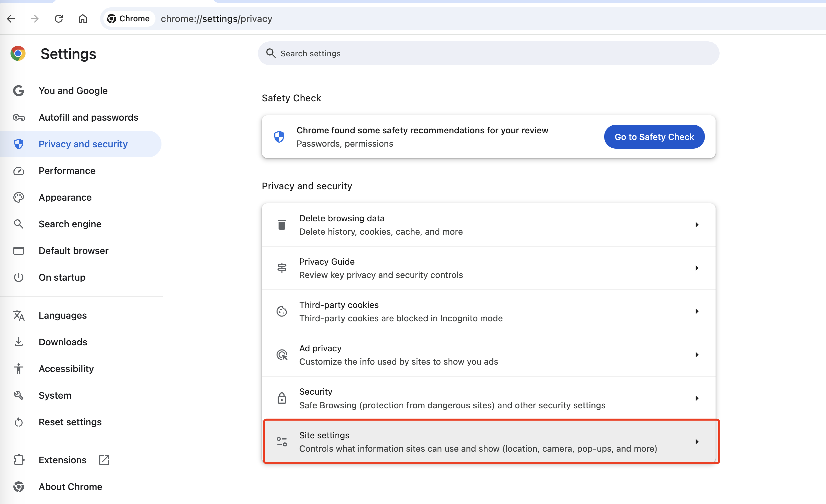Open On startup settings
This screenshot has height=504, width=826.
click(x=80, y=278)
